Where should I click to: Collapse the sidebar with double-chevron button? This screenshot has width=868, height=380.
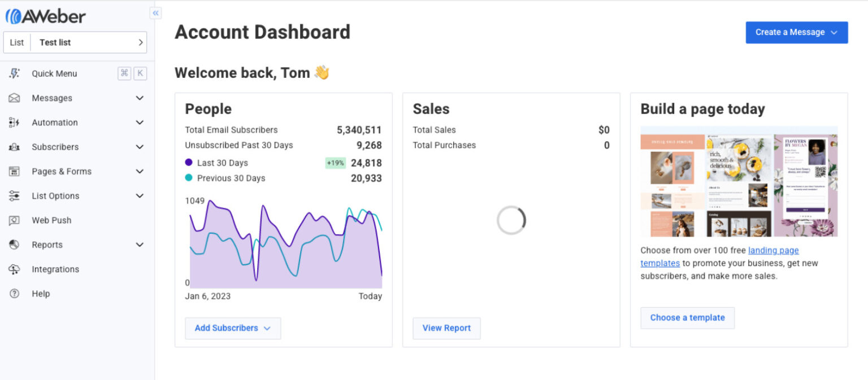155,13
